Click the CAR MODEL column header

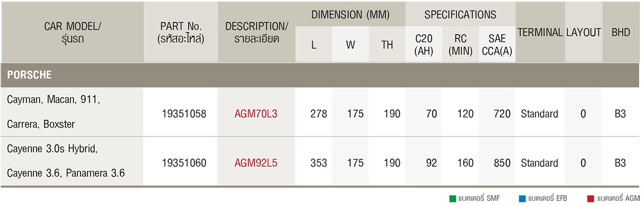(72, 32)
